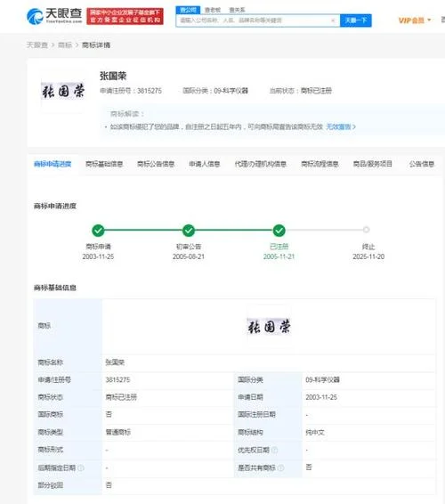
Task: Switch to 公告信息 tab
Action: [422, 164]
